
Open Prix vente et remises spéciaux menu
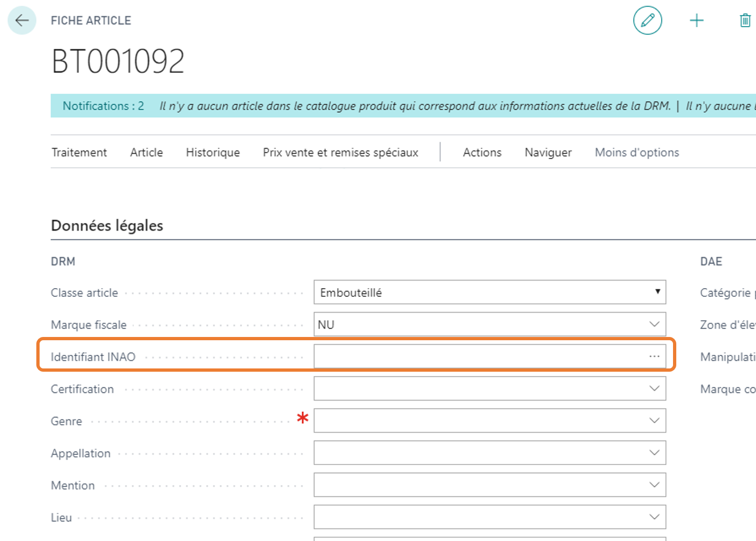point(341,152)
